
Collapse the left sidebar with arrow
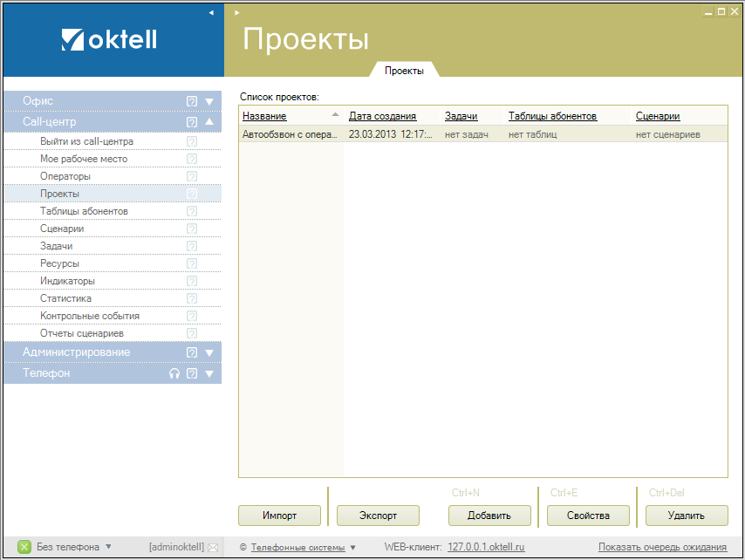[x=211, y=13]
